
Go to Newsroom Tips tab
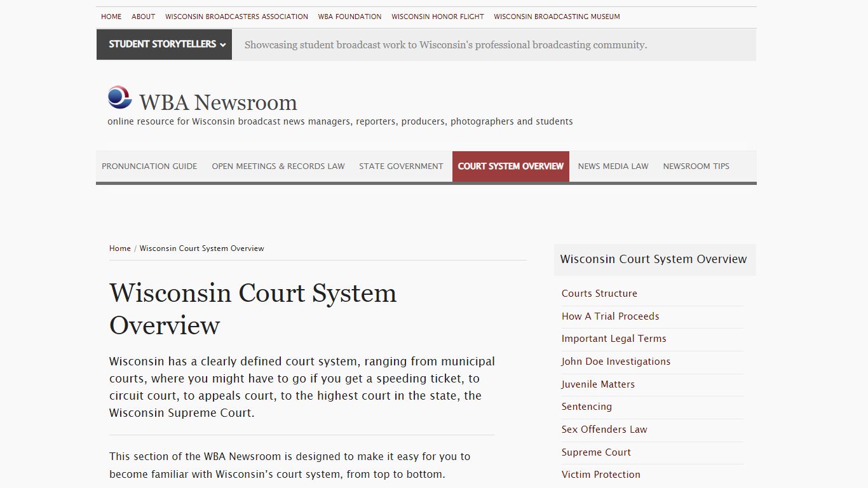[696, 166]
